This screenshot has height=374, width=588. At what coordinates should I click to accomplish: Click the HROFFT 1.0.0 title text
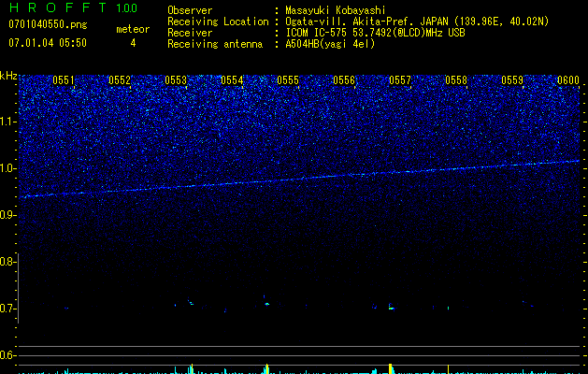[x=73, y=7]
